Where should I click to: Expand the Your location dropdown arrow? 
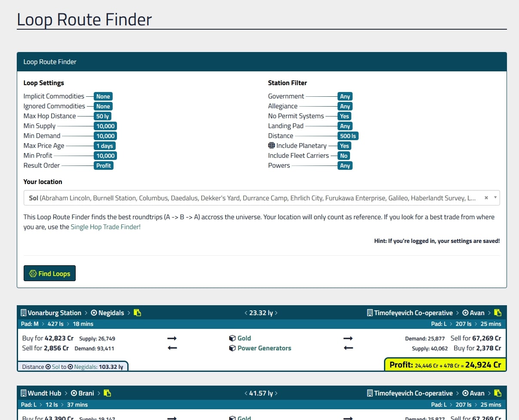[495, 198]
